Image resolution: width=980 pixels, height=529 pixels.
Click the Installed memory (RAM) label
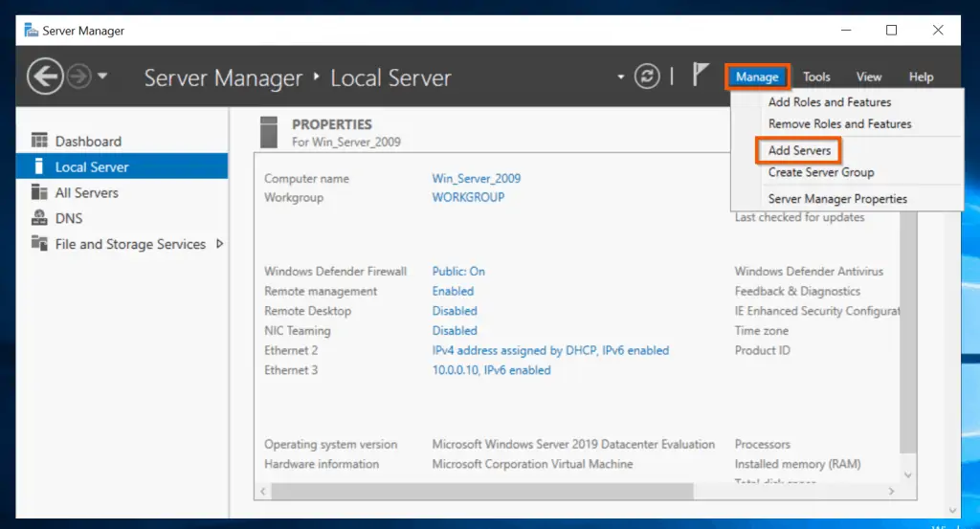[797, 464]
